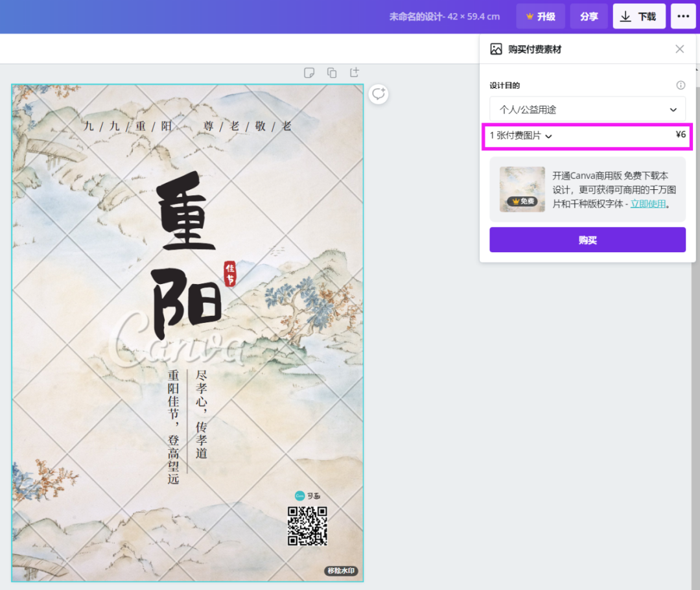Click the 移除水印 remove watermark badge

341,571
